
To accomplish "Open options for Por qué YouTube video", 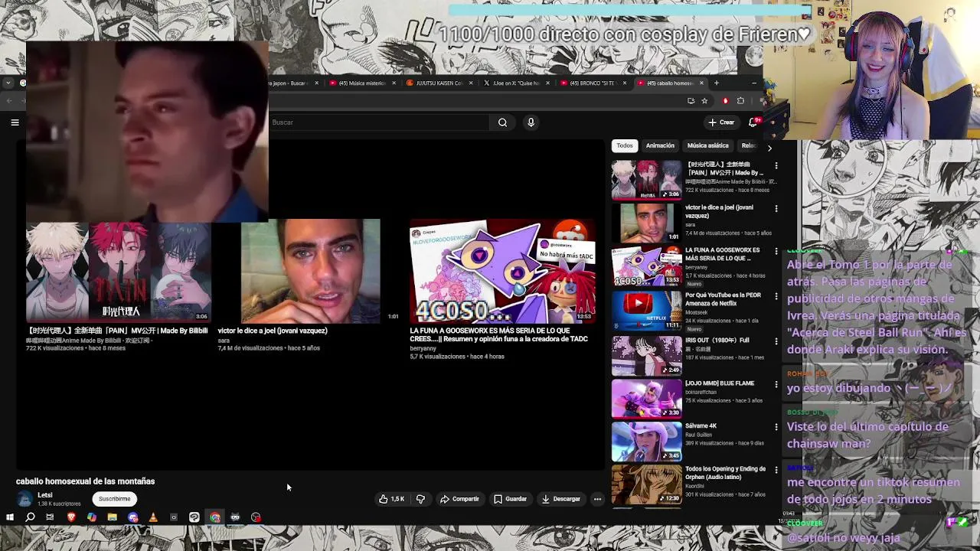I will tap(776, 295).
